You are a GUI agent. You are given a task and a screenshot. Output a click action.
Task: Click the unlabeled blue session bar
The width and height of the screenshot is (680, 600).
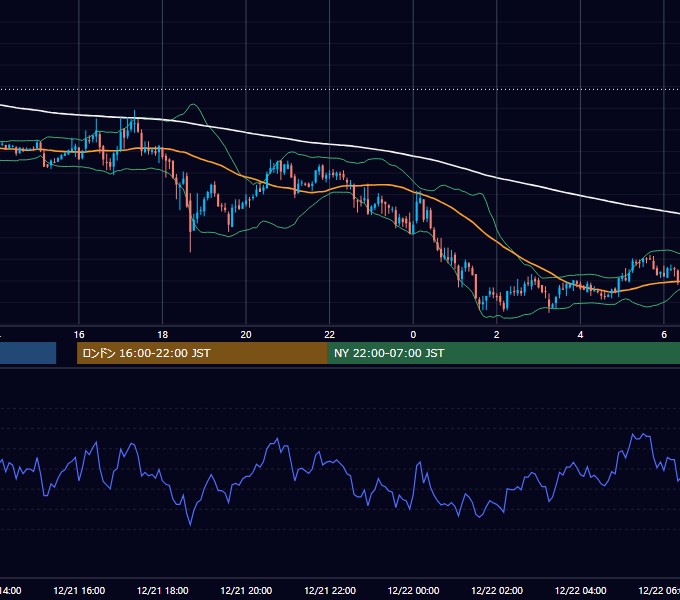pyautogui.click(x=28, y=353)
